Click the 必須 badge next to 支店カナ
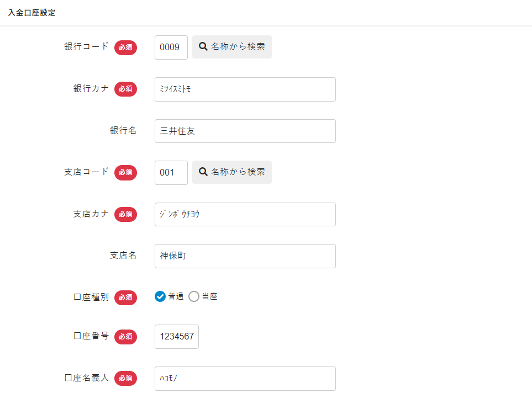This screenshot has height=393, width=532. [125, 214]
